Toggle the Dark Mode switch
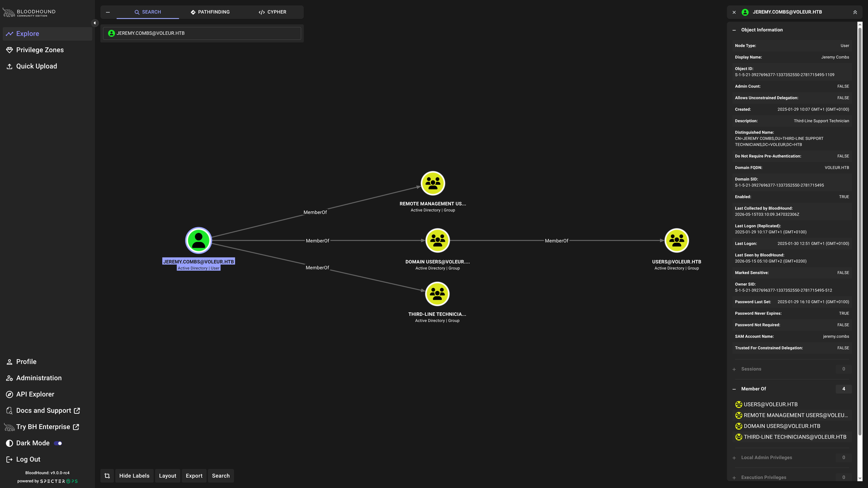The image size is (868, 488). (58, 443)
